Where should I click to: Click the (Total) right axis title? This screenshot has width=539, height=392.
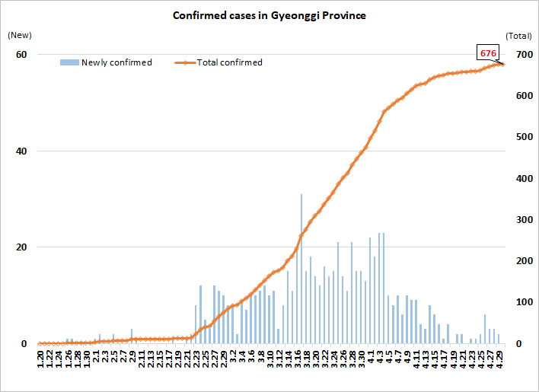click(518, 36)
